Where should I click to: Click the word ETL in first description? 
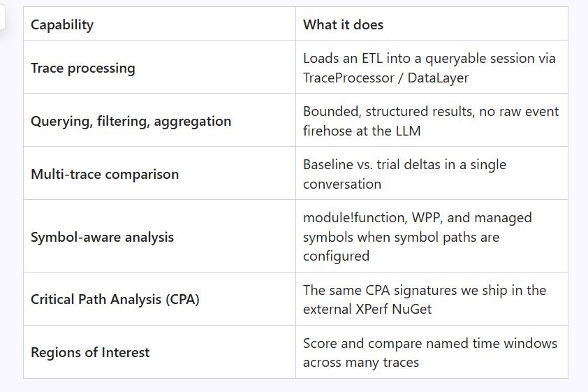pos(372,59)
